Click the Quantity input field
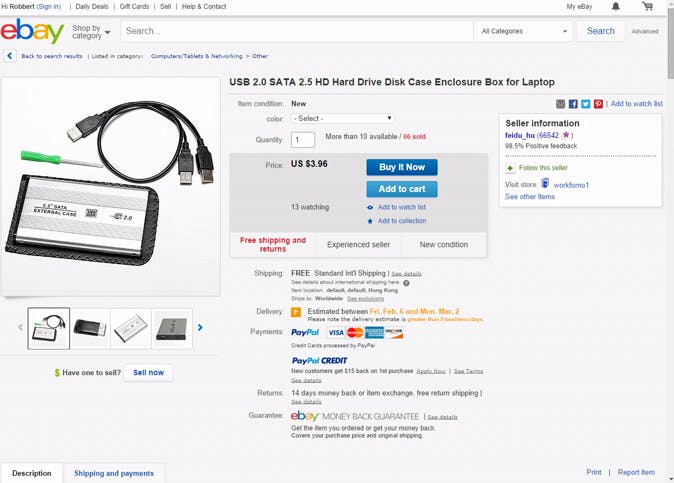Screen dimensions: 674x483 point(303,140)
